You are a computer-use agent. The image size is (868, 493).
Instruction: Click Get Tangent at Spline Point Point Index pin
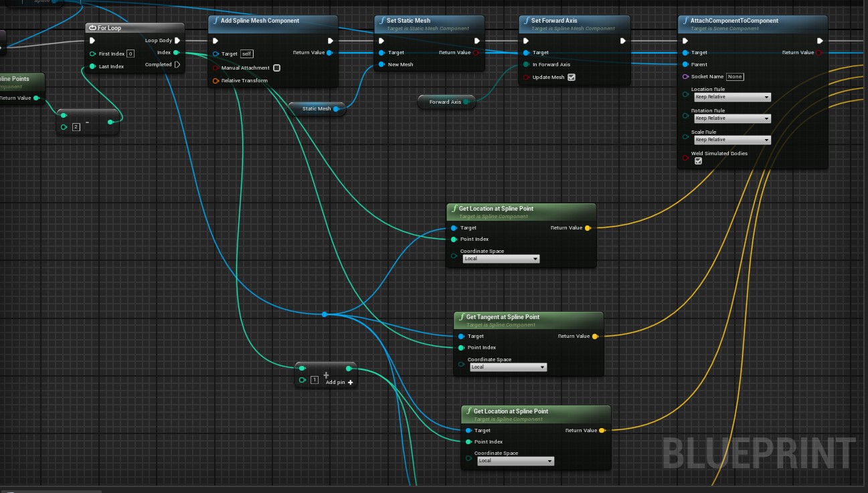pyautogui.click(x=461, y=347)
